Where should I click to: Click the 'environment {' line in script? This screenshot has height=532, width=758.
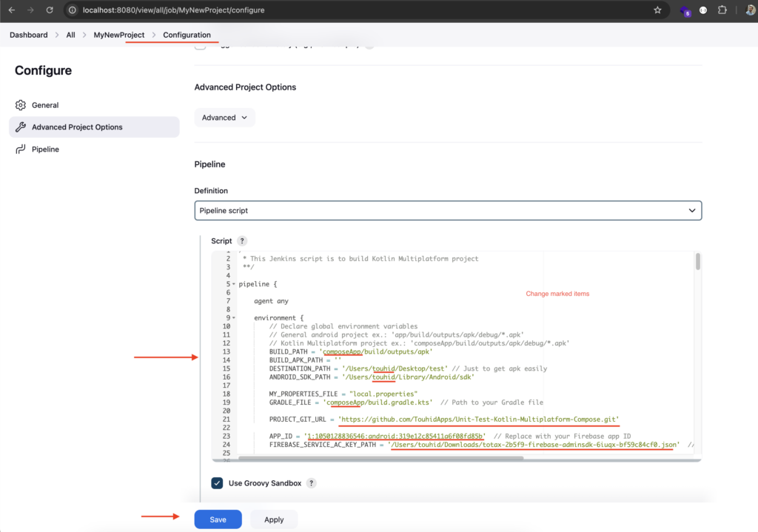pyautogui.click(x=279, y=318)
